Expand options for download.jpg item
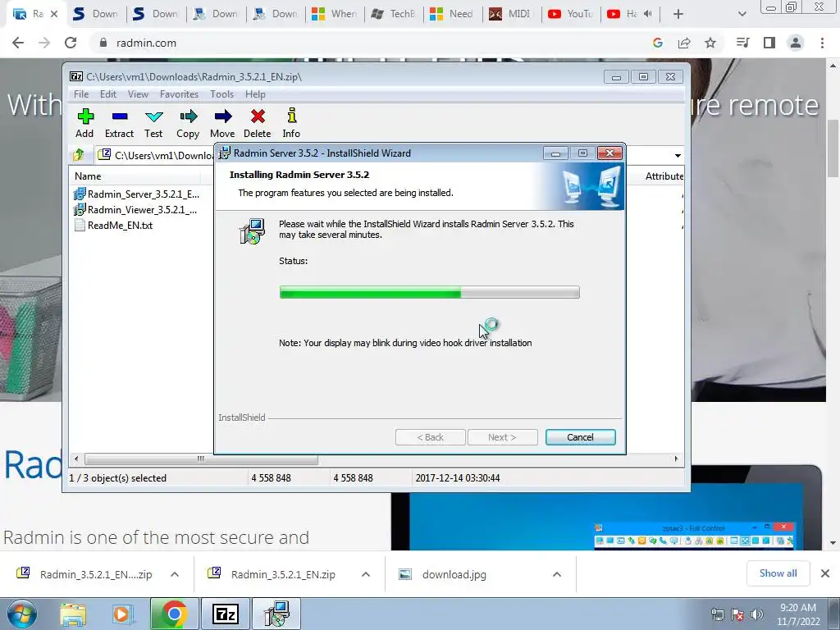Image resolution: width=840 pixels, height=630 pixels. [557, 574]
